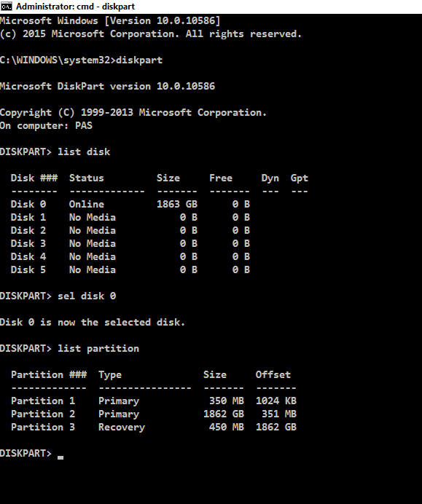Click the '351 MB' offset value
The height and width of the screenshot is (504, 422).
click(x=279, y=414)
